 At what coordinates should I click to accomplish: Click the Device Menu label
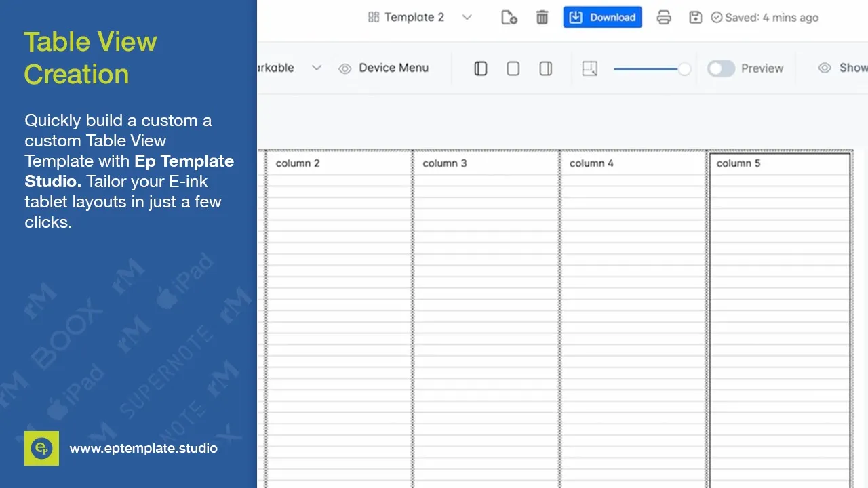(394, 68)
